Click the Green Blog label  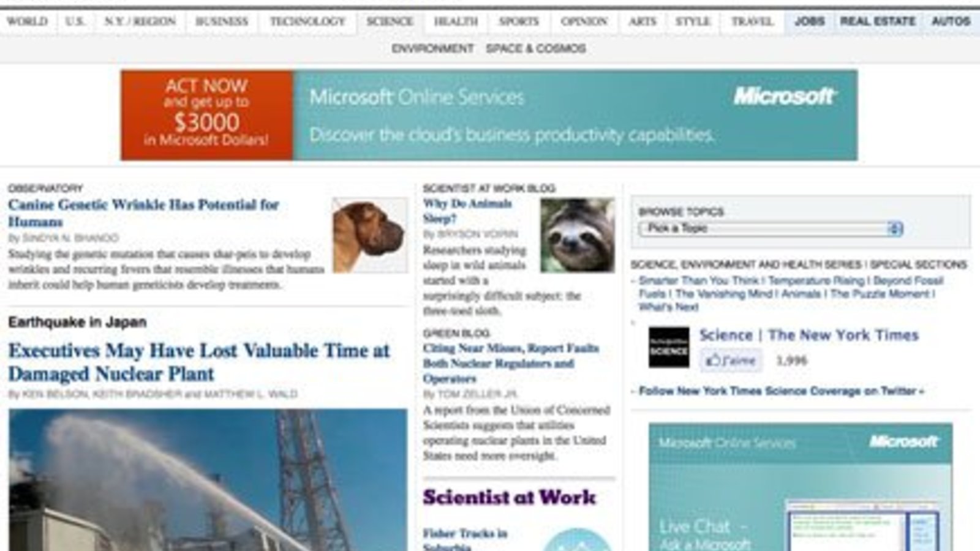pos(456,334)
